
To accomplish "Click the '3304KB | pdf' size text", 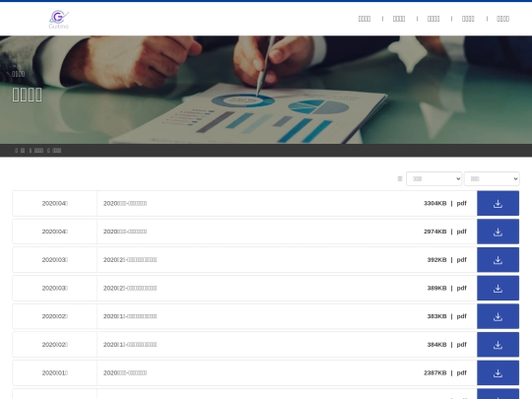I will click(x=445, y=203).
